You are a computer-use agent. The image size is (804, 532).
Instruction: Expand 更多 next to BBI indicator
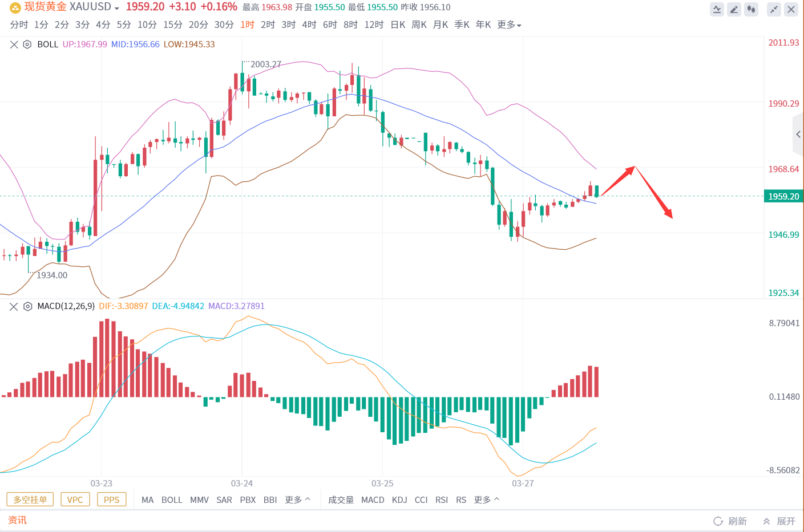tap(297, 499)
